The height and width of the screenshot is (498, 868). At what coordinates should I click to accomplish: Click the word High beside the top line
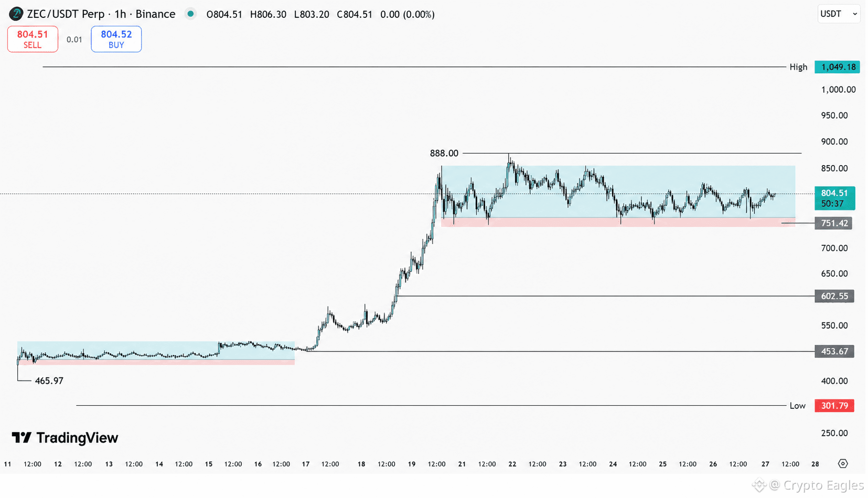point(798,67)
